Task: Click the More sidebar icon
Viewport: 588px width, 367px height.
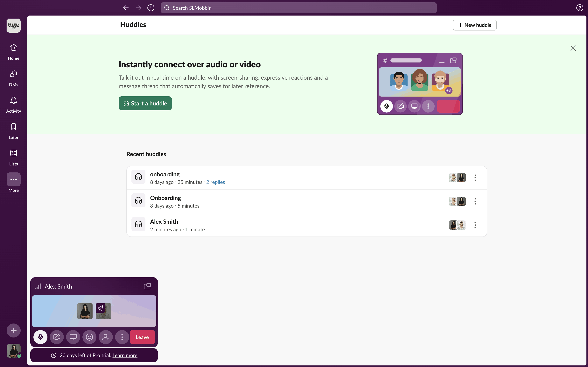Action: [x=14, y=180]
